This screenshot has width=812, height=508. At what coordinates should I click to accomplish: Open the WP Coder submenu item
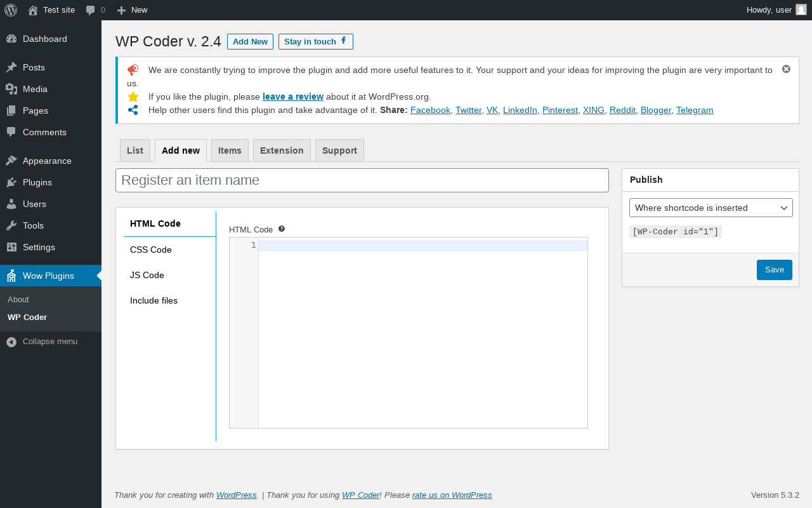(27, 317)
